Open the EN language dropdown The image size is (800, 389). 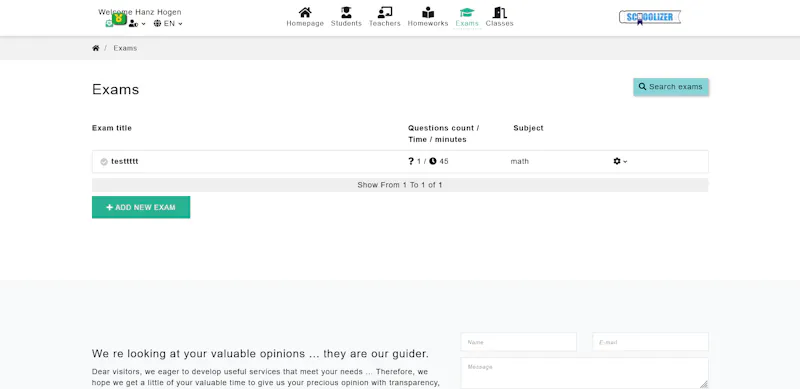[168, 23]
